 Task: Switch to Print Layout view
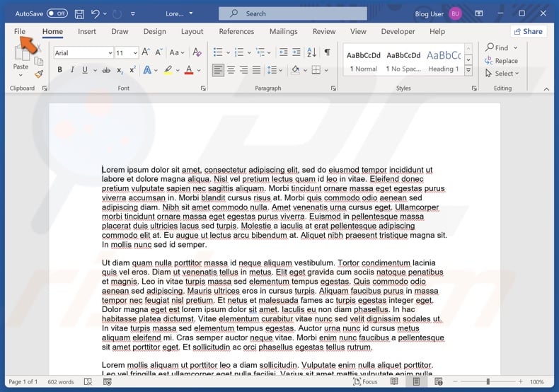416,381
